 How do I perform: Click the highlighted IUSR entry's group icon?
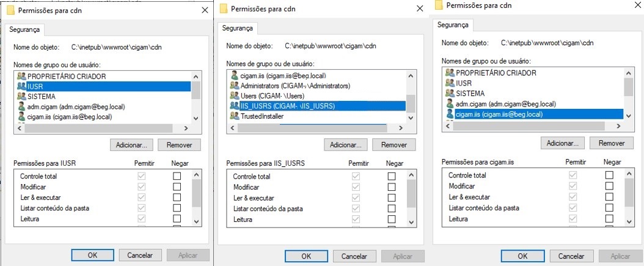pyautogui.click(x=23, y=86)
